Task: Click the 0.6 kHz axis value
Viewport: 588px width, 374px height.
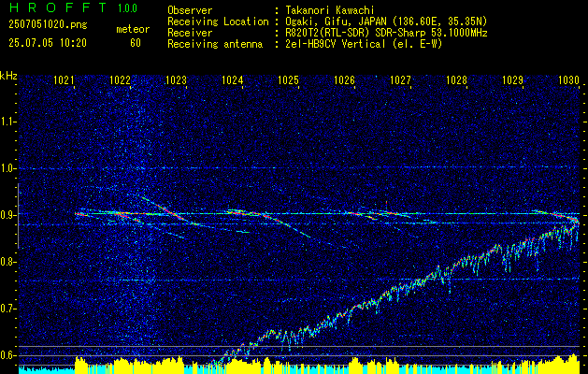Action: [x=7, y=355]
